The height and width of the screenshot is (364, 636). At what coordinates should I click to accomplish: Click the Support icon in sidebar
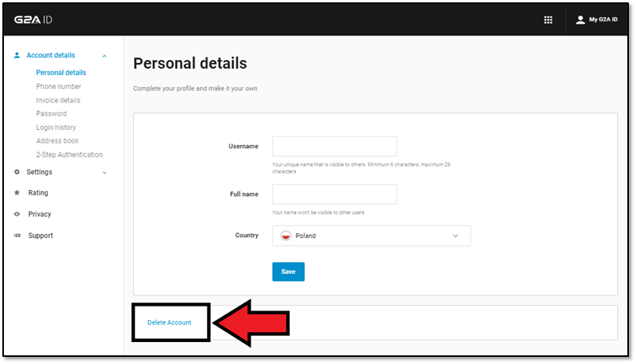[x=17, y=236]
